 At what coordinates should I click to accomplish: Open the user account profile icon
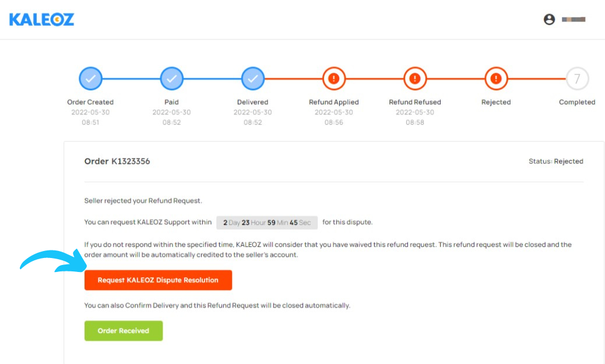(549, 19)
